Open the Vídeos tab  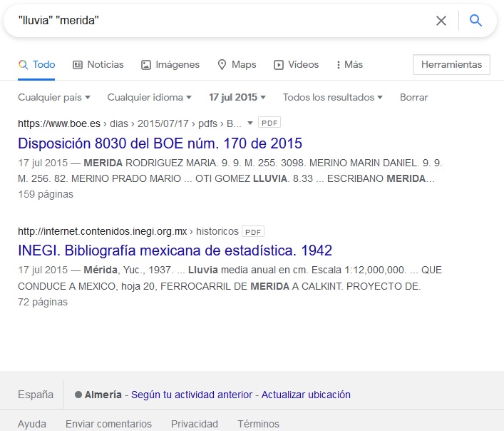coord(296,65)
